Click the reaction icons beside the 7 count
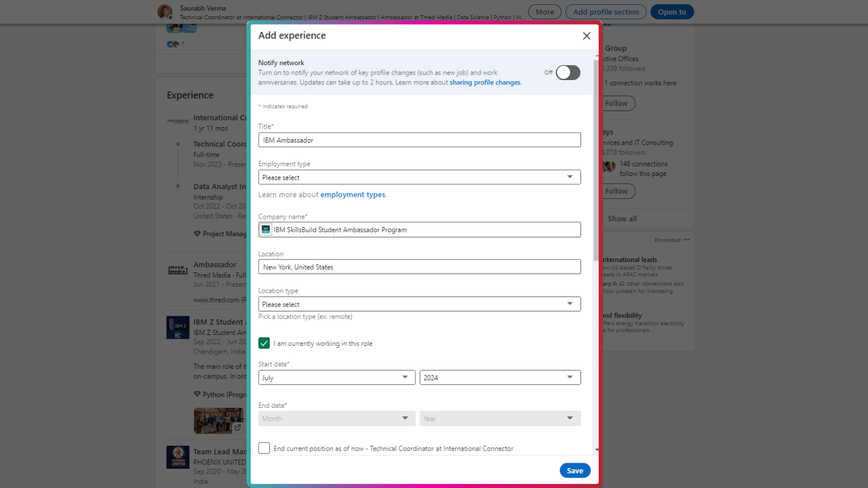 tap(172, 44)
